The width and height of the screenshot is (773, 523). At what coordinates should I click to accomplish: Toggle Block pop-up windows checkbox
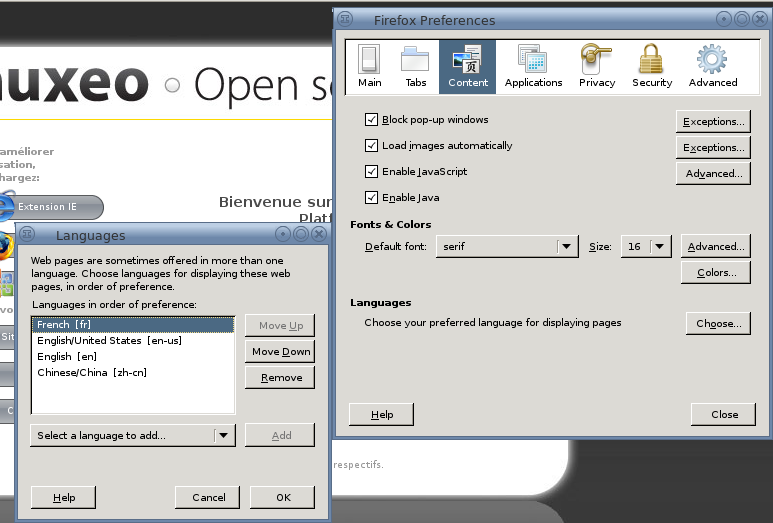pyautogui.click(x=371, y=119)
